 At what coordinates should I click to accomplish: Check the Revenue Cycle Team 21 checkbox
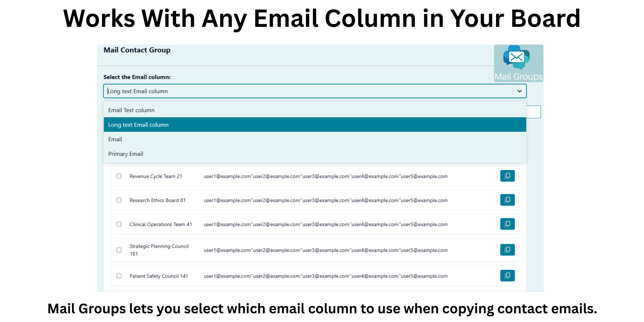(119, 176)
